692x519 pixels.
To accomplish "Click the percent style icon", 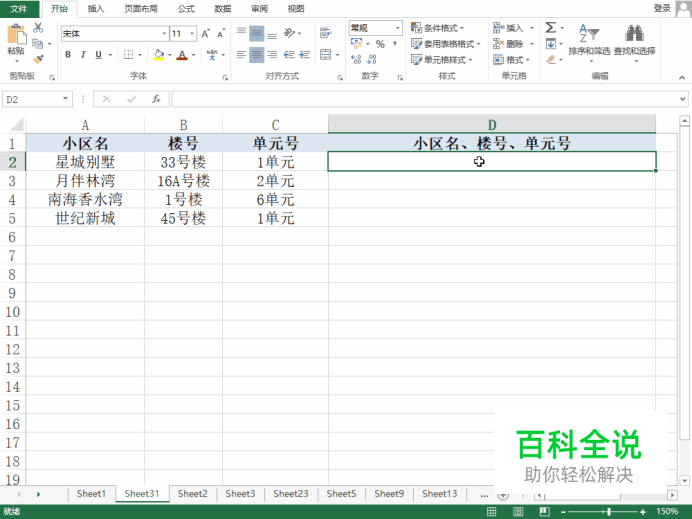I will coord(380,44).
